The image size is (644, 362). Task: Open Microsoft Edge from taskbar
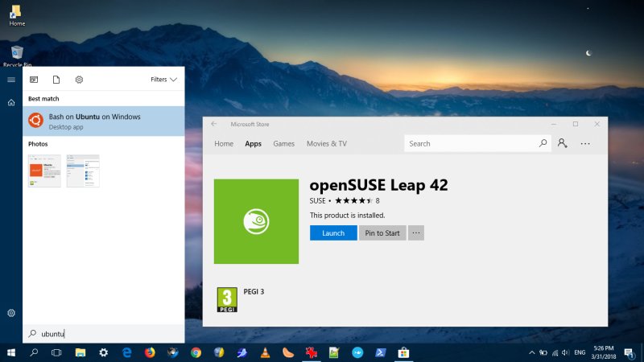point(127,352)
